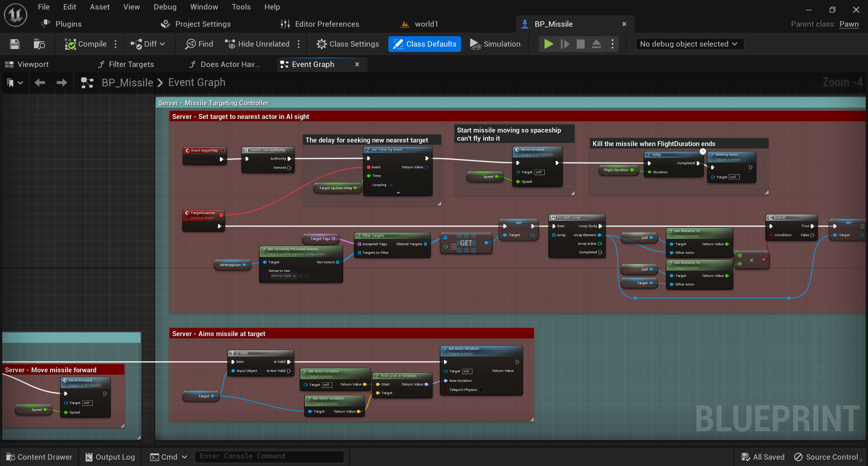
Task: Click Target Update Delay variable node
Action: 337,188
